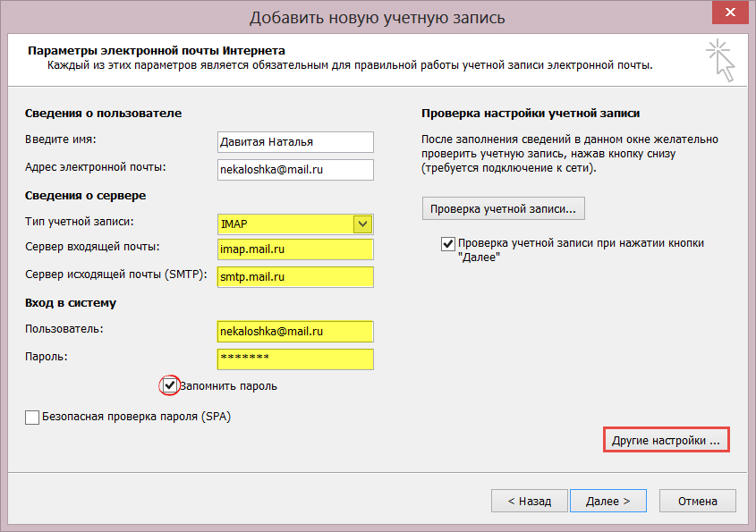The width and height of the screenshot is (756, 532).
Task: Proceed with the Далее > button
Action: click(x=608, y=502)
